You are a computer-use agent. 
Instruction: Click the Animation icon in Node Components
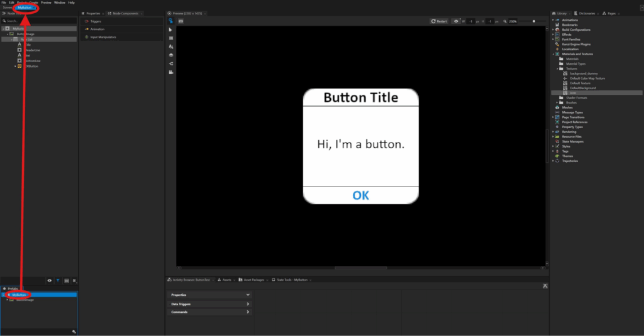(87, 29)
